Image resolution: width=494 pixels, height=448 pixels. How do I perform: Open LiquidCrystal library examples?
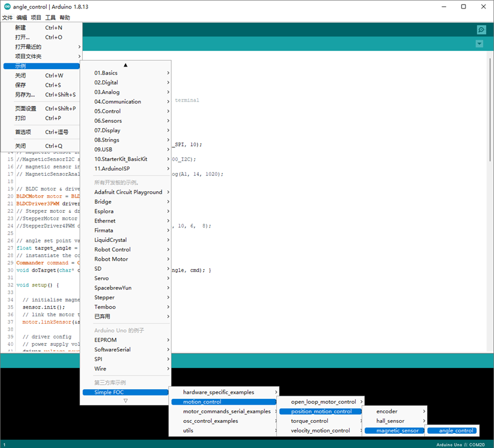pos(126,240)
